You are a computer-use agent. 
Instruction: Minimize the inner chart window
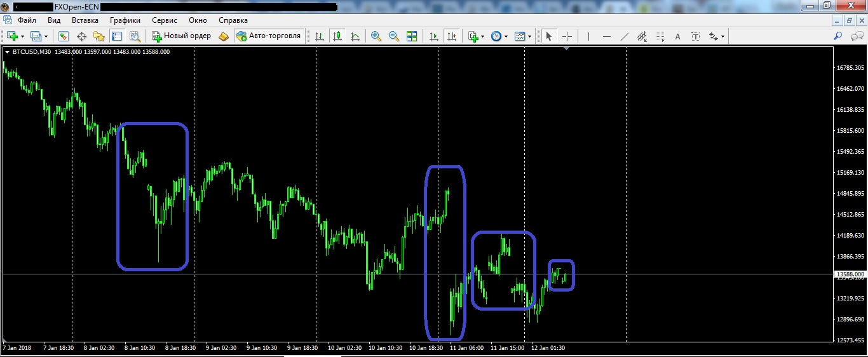[x=836, y=20]
